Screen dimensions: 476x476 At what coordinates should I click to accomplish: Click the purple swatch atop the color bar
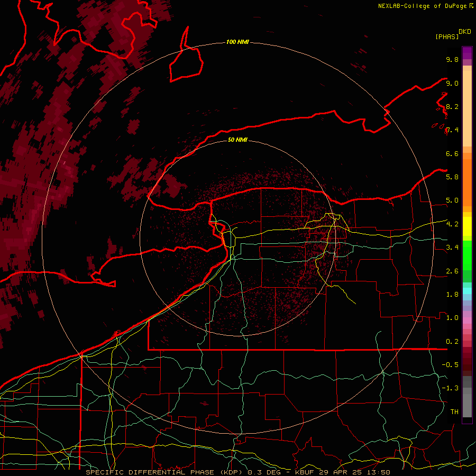(x=467, y=53)
